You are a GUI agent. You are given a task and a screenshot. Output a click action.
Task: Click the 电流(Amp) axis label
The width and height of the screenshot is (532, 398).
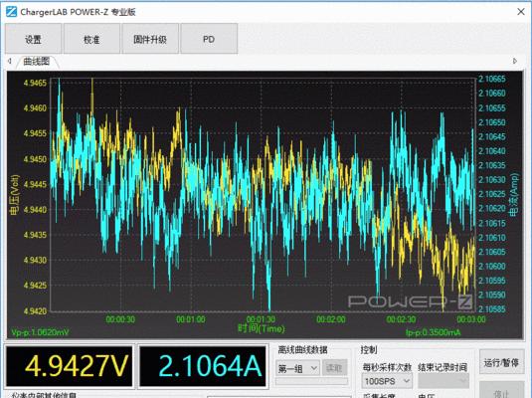(x=514, y=195)
